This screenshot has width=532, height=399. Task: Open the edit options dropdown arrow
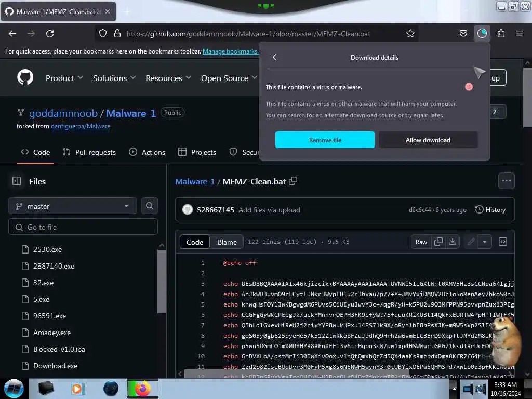tap(485, 242)
